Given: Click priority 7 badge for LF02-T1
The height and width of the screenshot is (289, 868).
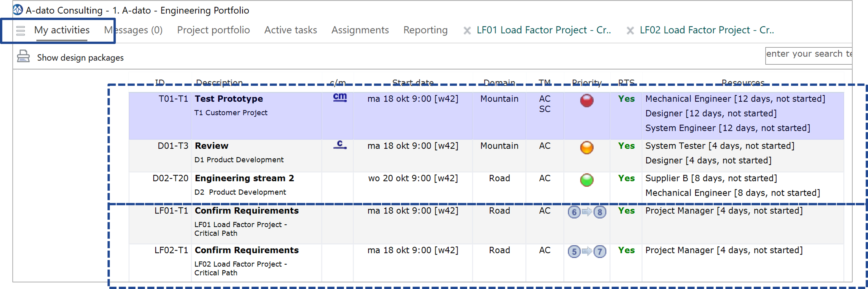Looking at the screenshot, I should [x=600, y=251].
